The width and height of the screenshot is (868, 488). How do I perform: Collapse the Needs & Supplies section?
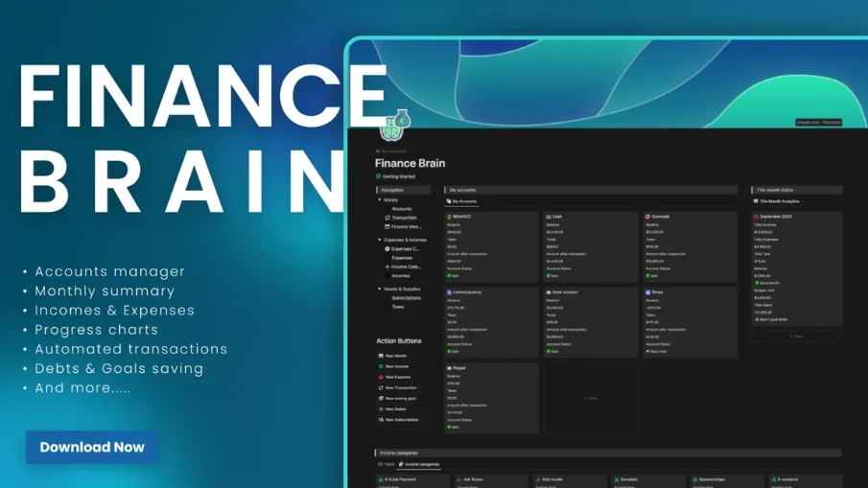pos(379,289)
